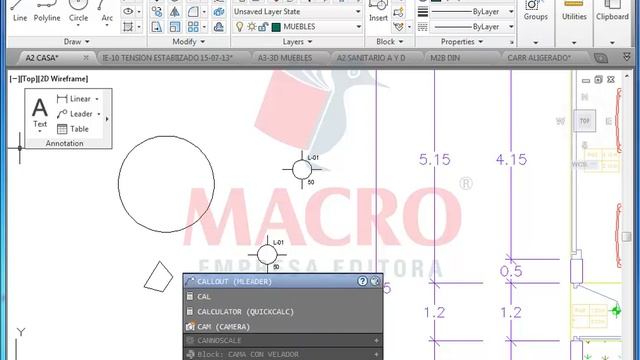Select CALCULATOR (QUICKCALC) suggestion
640x360 pixels.
(283, 312)
